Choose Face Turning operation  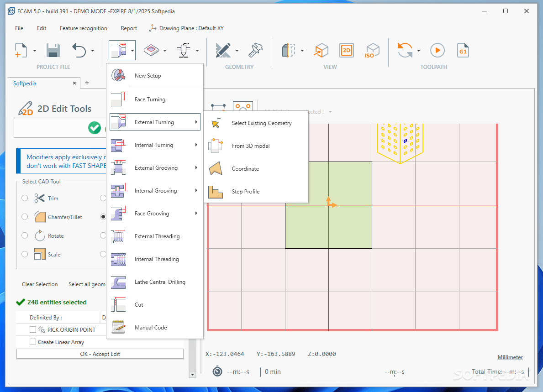155,99
